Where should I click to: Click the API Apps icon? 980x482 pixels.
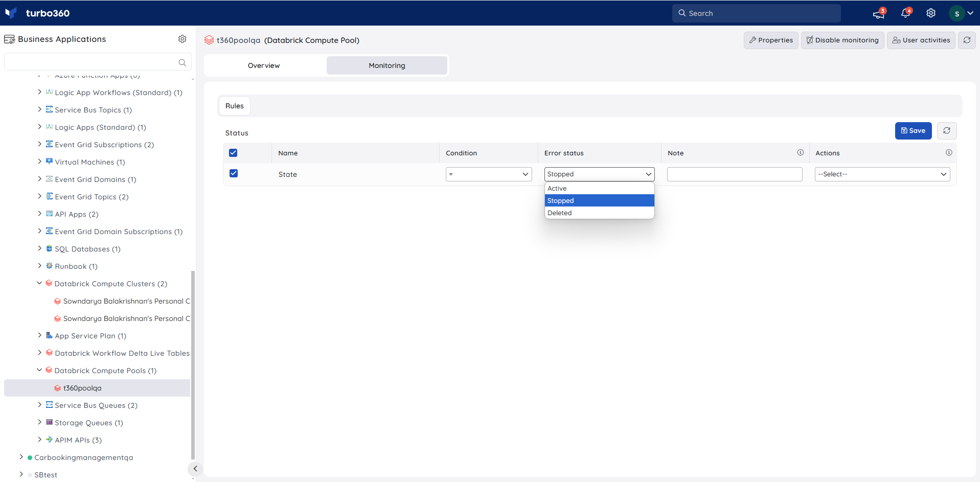(50, 214)
